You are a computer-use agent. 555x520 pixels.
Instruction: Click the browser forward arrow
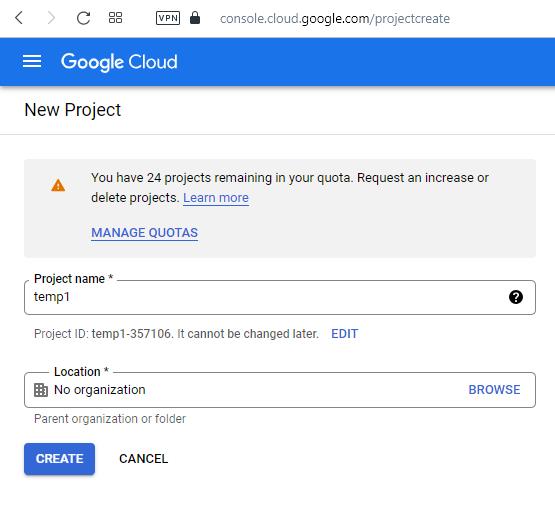(51, 18)
